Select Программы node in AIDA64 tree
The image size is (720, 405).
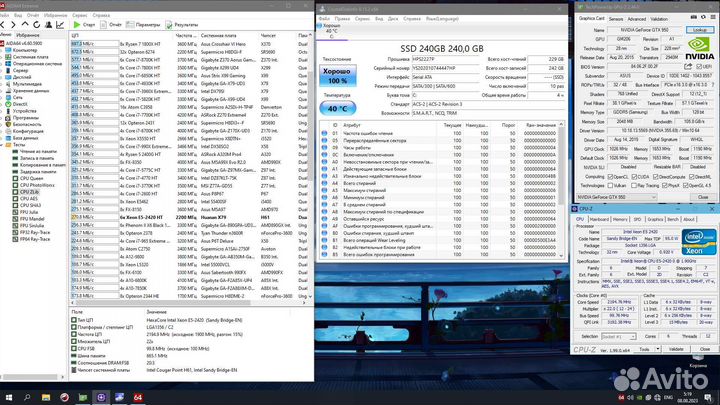22,118
